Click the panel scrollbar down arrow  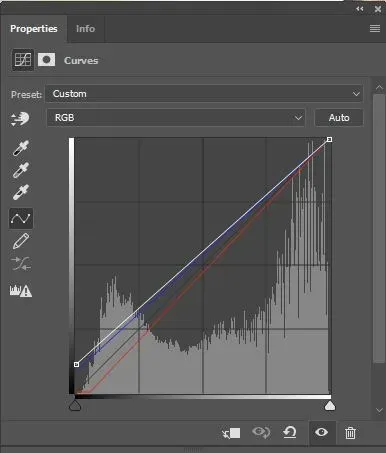[379, 410]
